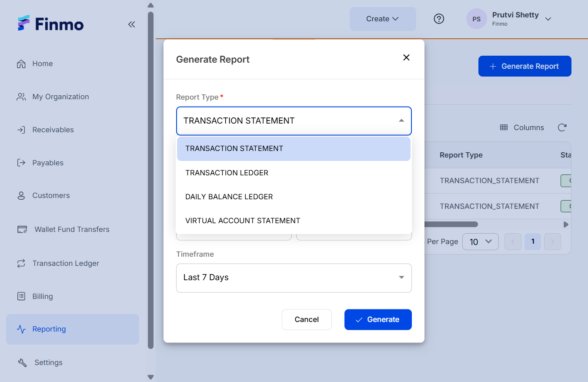Click the refresh icon next to Columns

(562, 127)
